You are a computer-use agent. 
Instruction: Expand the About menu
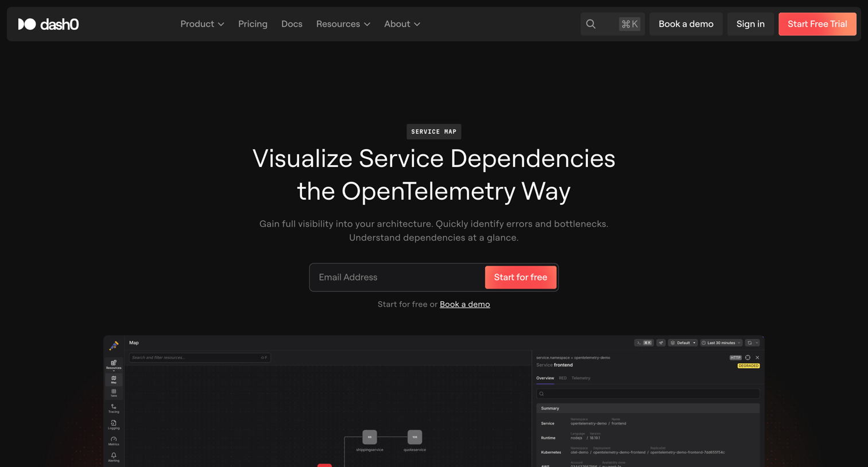click(x=402, y=24)
